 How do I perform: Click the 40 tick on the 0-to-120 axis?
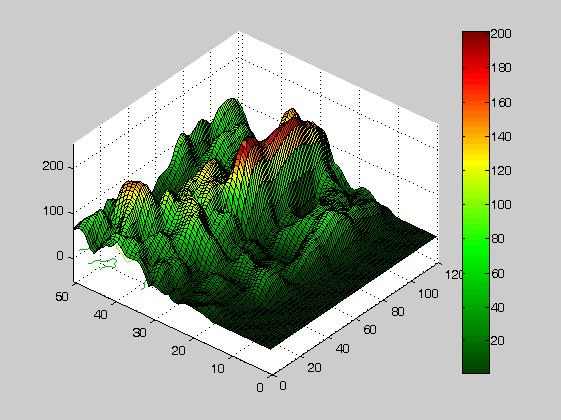342,348
